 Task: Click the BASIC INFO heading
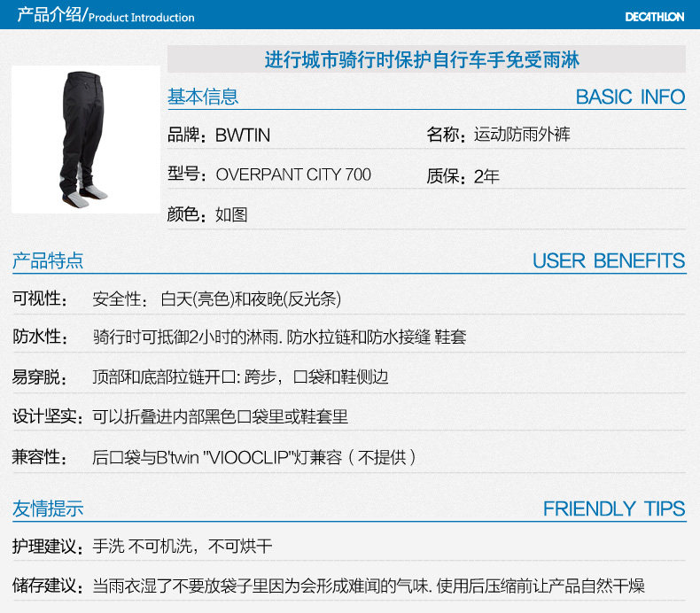pos(630,97)
